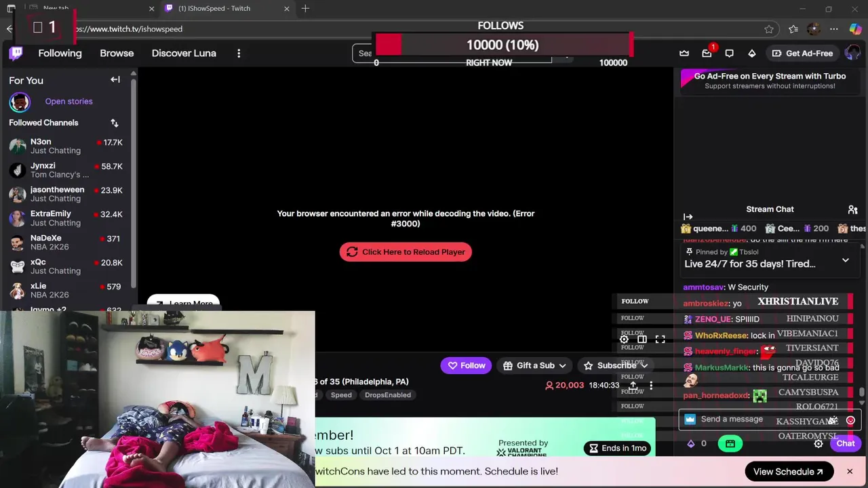868x488 pixels.
Task: Collapse the Stream Chat panel
Action: coord(688,217)
